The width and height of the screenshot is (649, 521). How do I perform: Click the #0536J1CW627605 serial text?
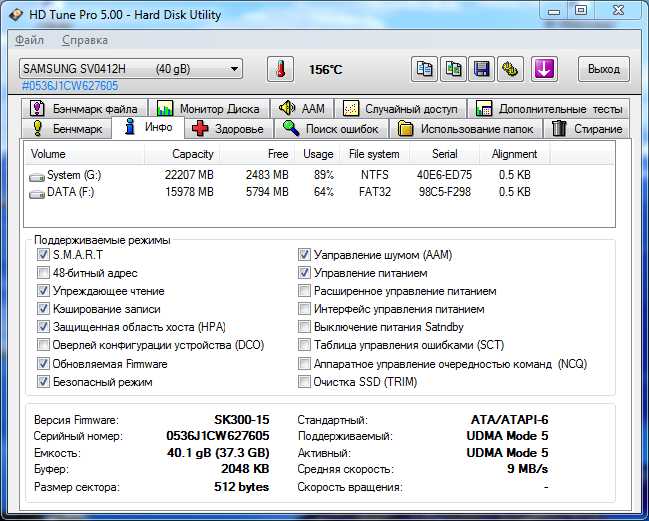(70, 86)
